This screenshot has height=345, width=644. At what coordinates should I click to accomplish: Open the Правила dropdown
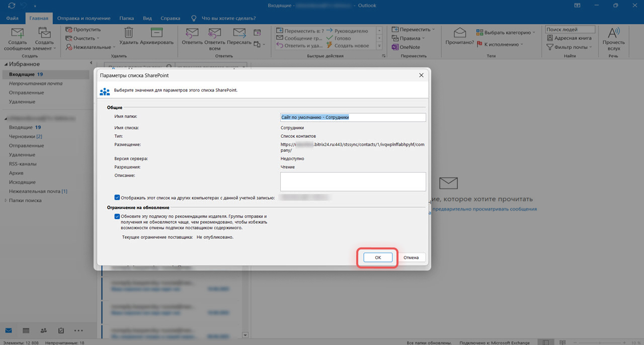409,38
